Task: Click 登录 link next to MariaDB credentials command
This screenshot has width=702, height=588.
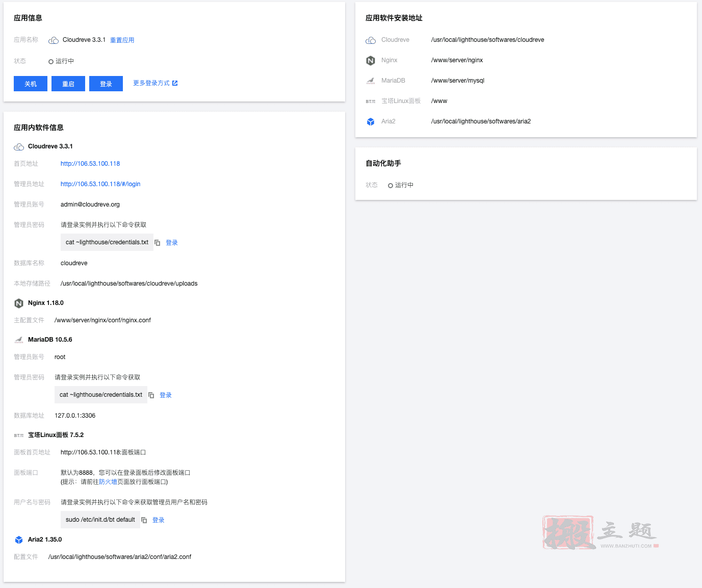Action: click(166, 395)
